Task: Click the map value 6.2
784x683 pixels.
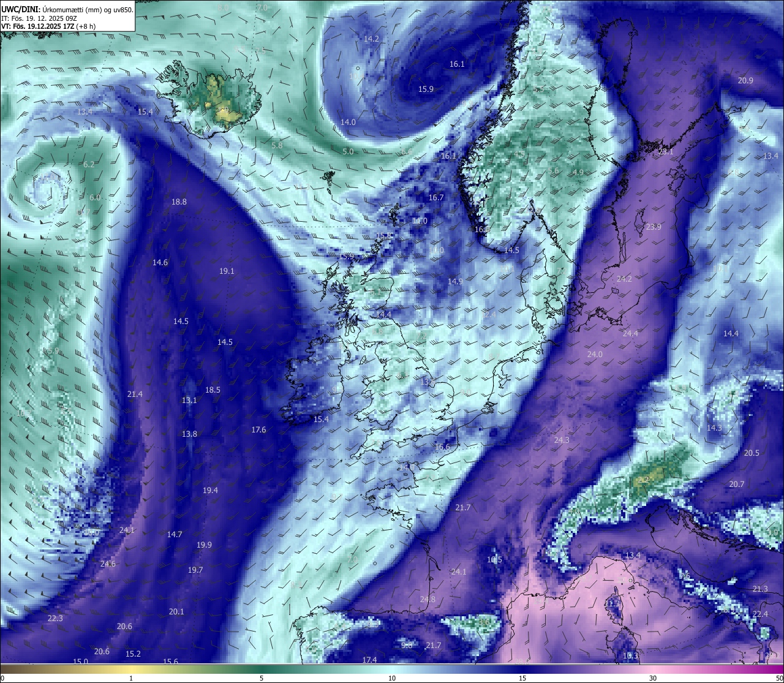Action: [89, 164]
